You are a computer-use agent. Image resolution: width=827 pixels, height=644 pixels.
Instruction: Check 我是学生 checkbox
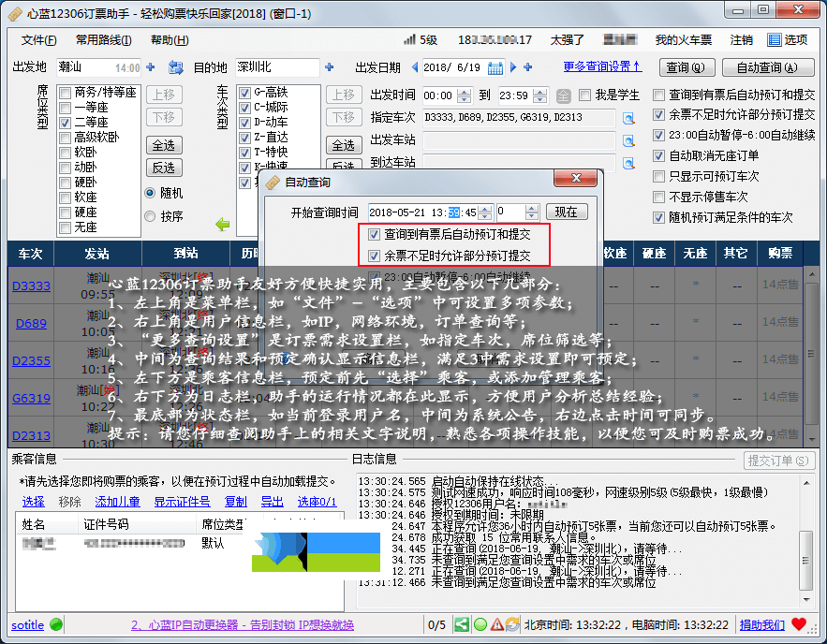(x=584, y=95)
